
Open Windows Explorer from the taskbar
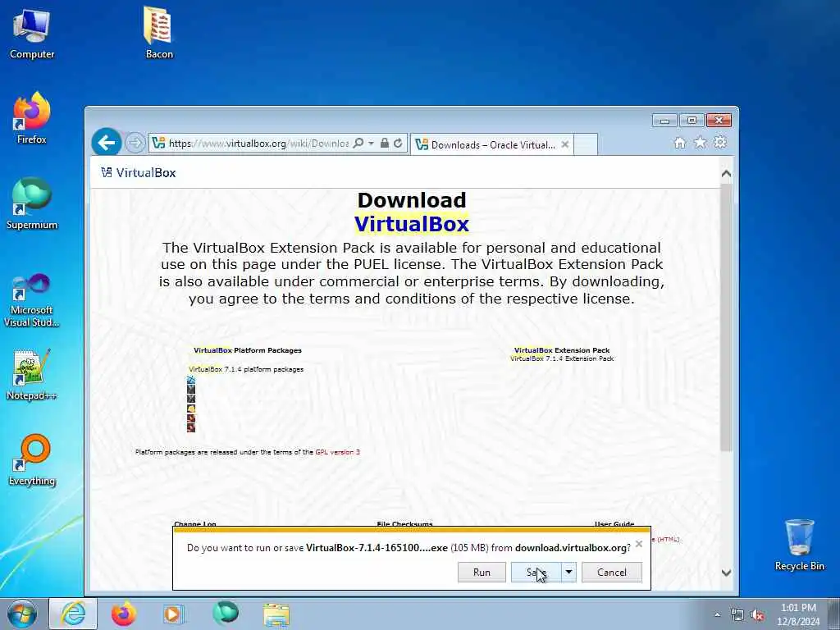276,614
